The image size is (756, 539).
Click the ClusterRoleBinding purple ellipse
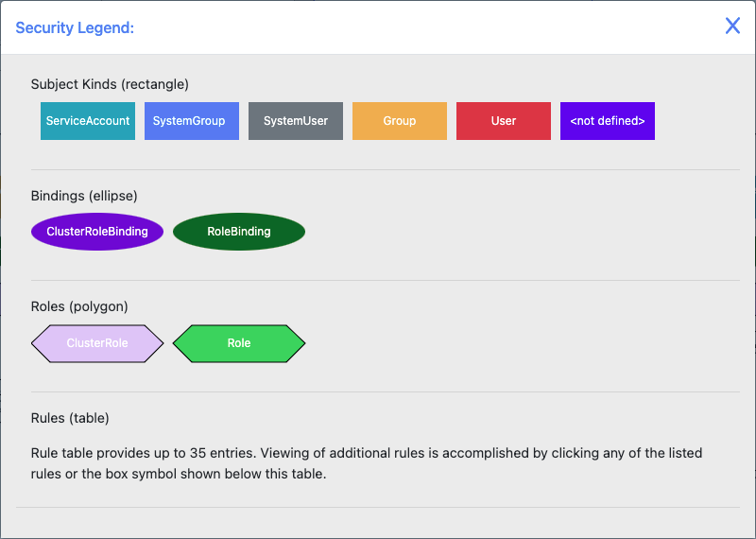97,232
